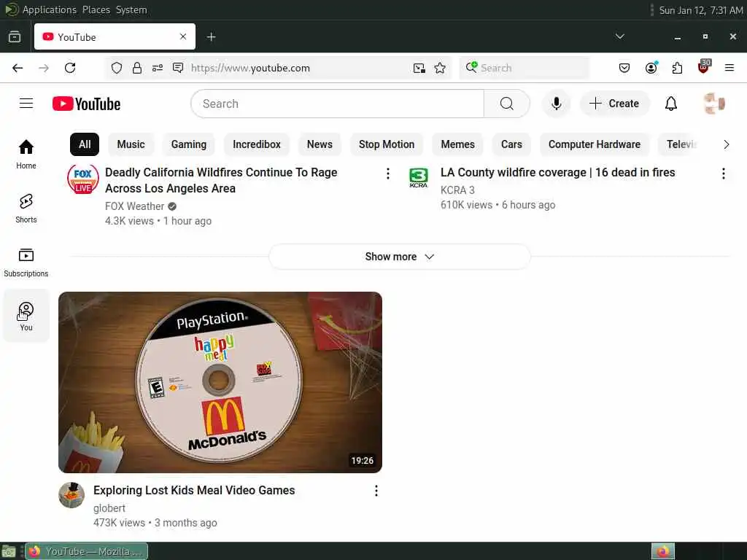Open Deadly California Wildfires video title
Viewport: 747px width, 560px height.
(x=221, y=181)
